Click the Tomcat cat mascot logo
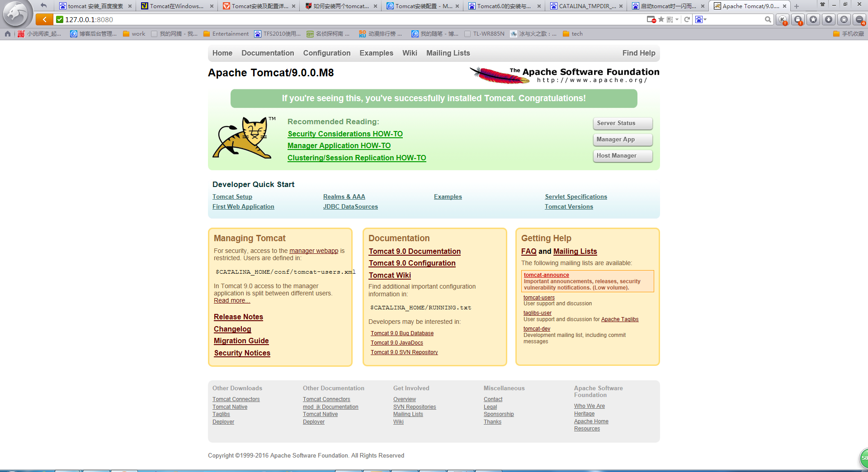 pyautogui.click(x=244, y=138)
